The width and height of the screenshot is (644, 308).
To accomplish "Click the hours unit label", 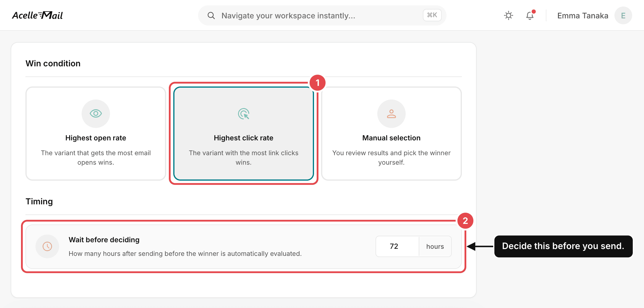I will click(435, 246).
